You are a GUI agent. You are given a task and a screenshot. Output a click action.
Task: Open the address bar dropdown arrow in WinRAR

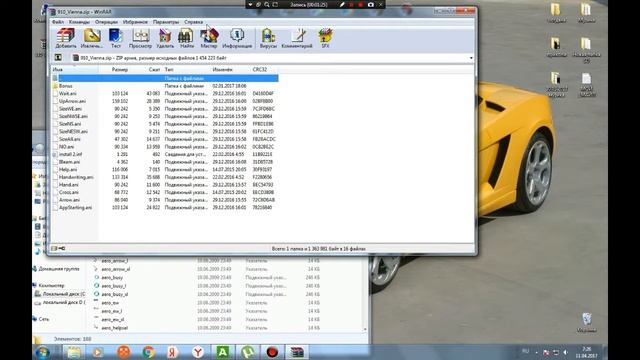click(x=471, y=58)
